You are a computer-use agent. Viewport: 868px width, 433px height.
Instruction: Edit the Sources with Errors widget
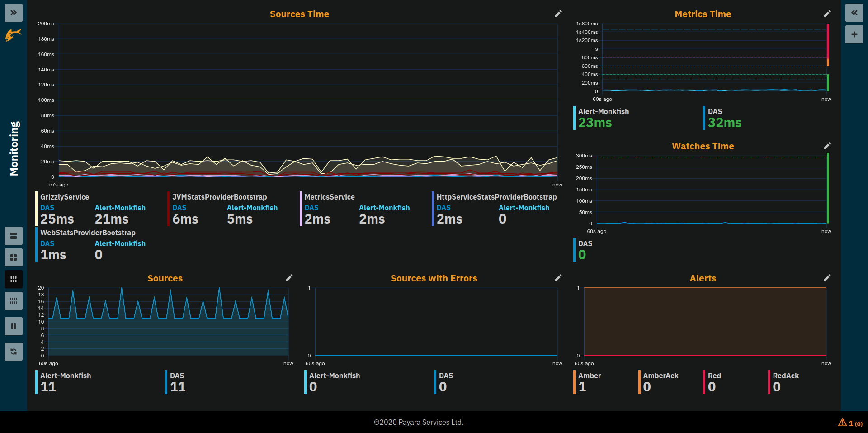[x=558, y=278]
